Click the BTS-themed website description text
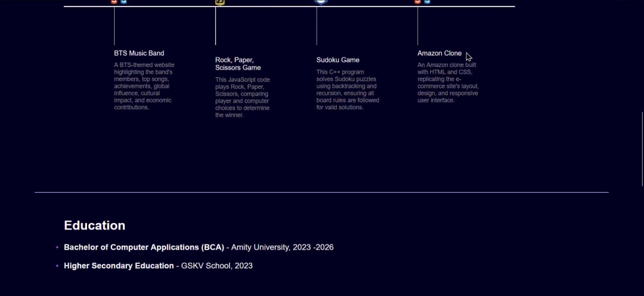This screenshot has height=296, width=644. click(144, 86)
